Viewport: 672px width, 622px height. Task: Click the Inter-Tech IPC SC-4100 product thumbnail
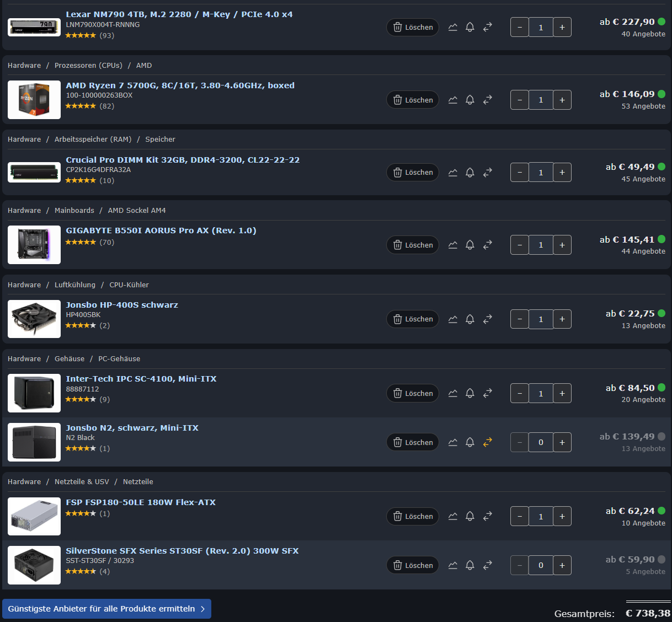coord(34,393)
